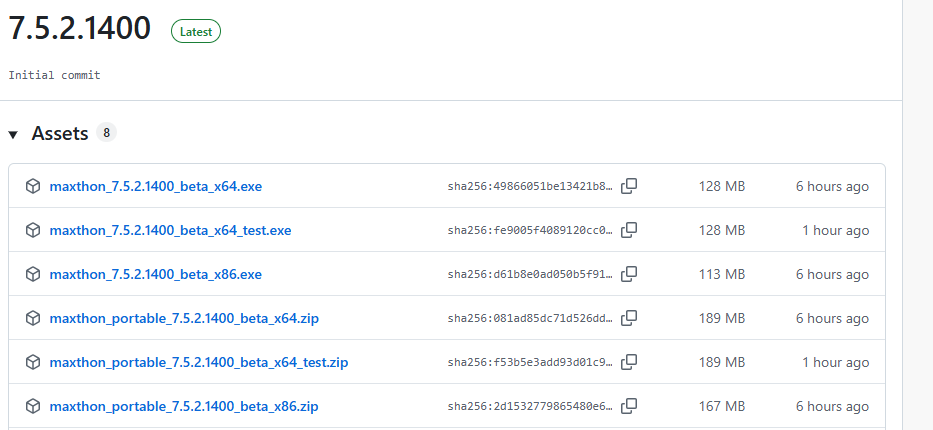Copy SHA256 hash for beta_x64_test.exe asset
This screenshot has width=933, height=430.
click(629, 230)
